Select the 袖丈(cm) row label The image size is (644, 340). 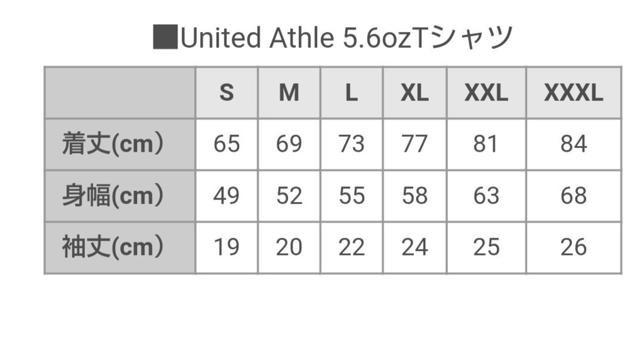coord(113,247)
